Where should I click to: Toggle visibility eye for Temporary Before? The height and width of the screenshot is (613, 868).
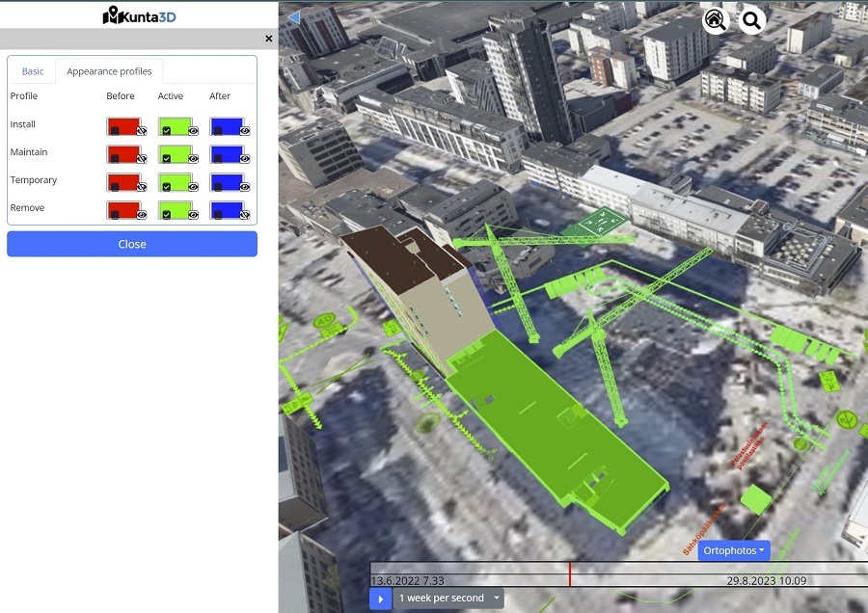click(x=142, y=187)
